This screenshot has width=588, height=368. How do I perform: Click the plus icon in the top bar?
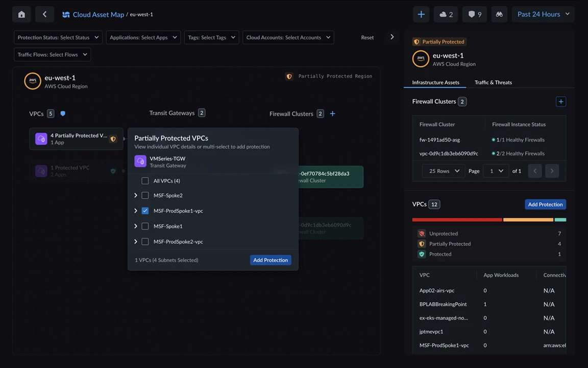click(421, 14)
